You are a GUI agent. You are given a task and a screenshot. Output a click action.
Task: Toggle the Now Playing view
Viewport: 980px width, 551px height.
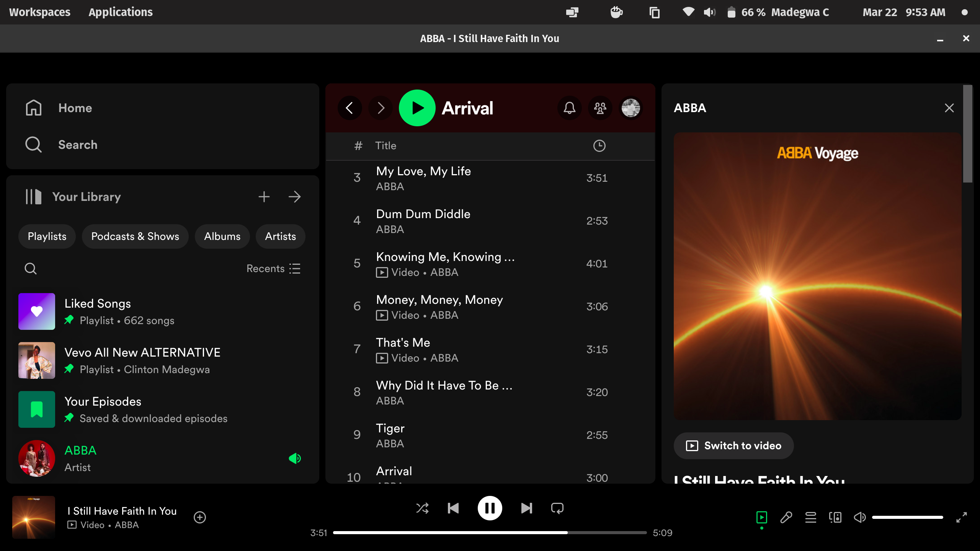click(762, 517)
